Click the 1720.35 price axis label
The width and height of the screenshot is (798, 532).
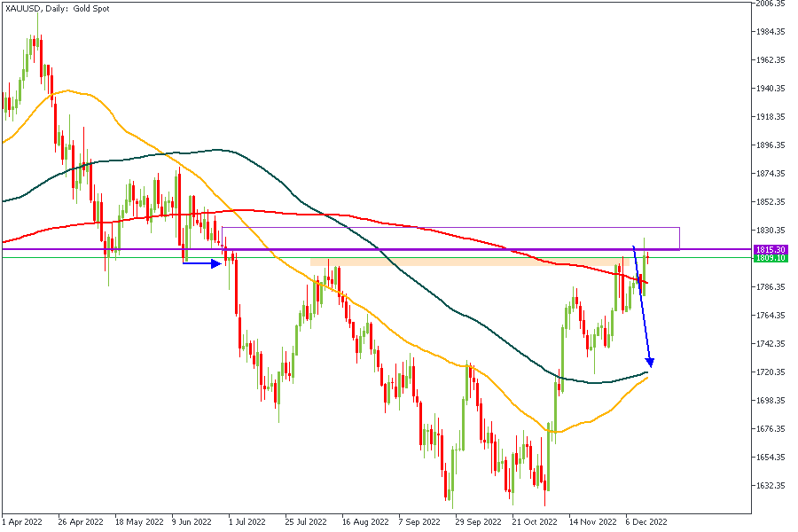pyautogui.click(x=769, y=372)
